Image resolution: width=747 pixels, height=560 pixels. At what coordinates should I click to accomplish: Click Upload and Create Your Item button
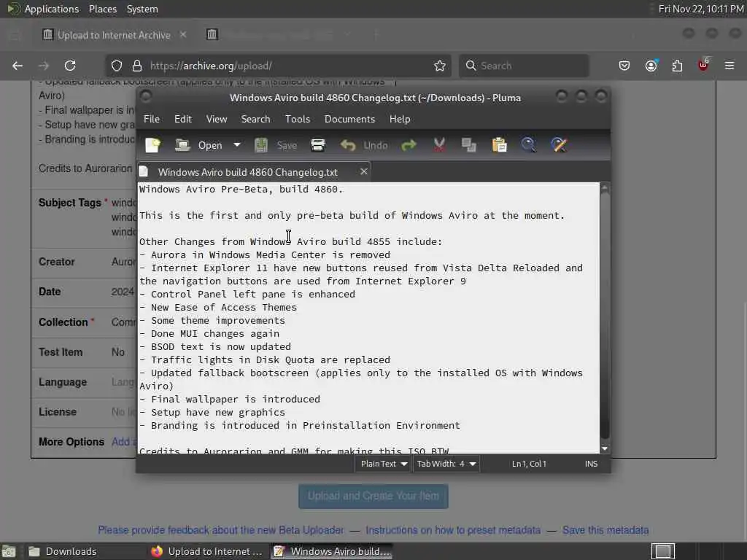tap(373, 496)
